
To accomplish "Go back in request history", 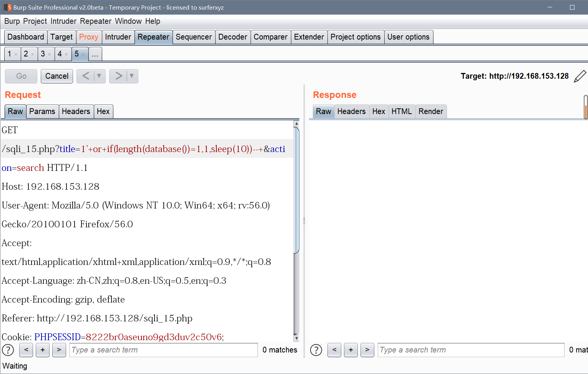I will pyautogui.click(x=86, y=76).
